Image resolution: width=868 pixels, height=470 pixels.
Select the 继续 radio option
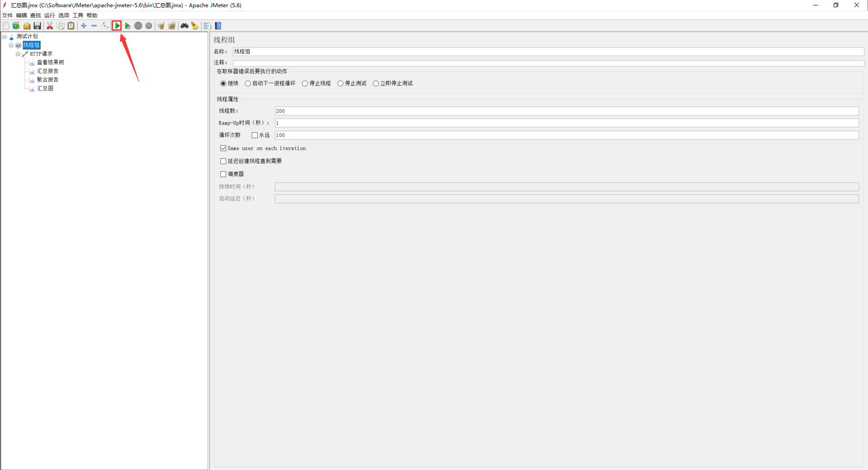point(223,84)
